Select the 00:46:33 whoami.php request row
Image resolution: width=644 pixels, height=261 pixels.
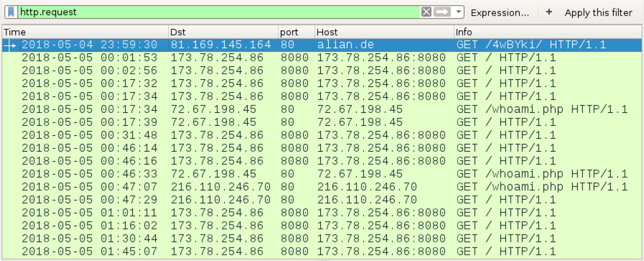(x=322, y=174)
